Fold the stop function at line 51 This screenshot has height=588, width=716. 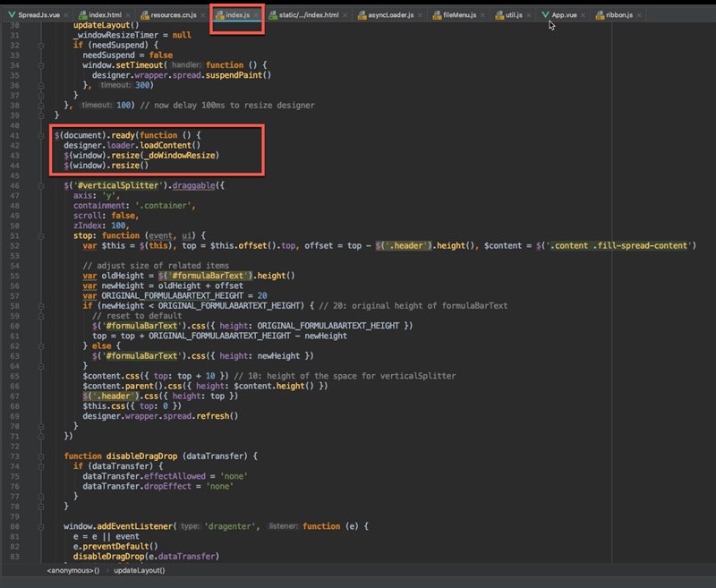pyautogui.click(x=42, y=235)
